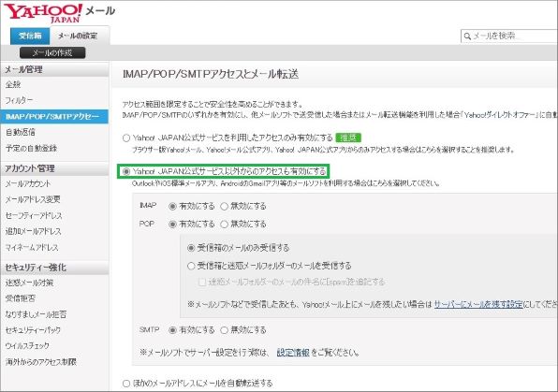
Task: Click the セキュリティー強化 section header
Action: [x=54, y=268]
